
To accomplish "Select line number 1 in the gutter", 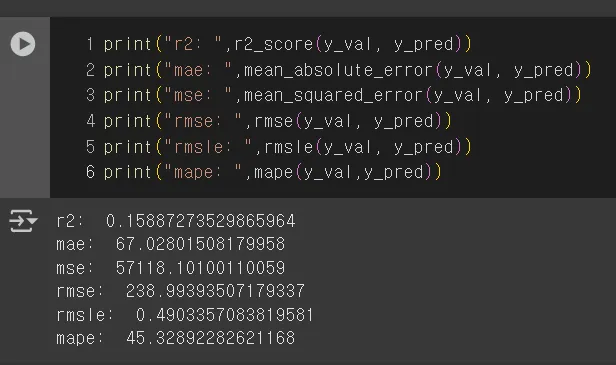I will pyautogui.click(x=90, y=44).
